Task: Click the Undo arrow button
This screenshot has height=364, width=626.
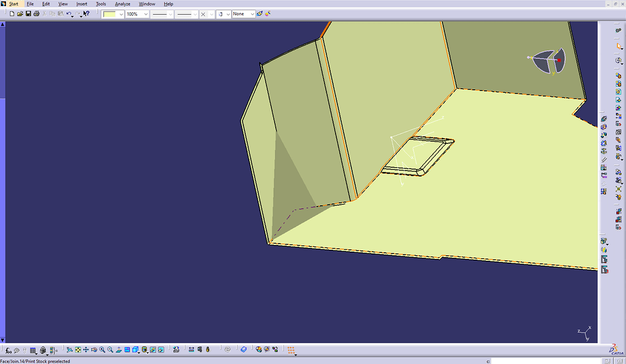Action: coord(69,13)
